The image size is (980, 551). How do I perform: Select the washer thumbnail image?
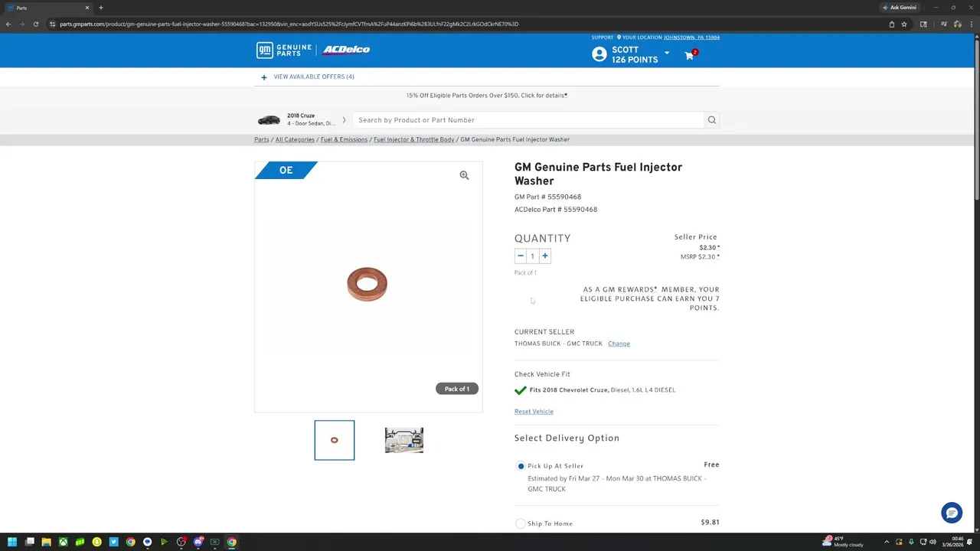[335, 440]
